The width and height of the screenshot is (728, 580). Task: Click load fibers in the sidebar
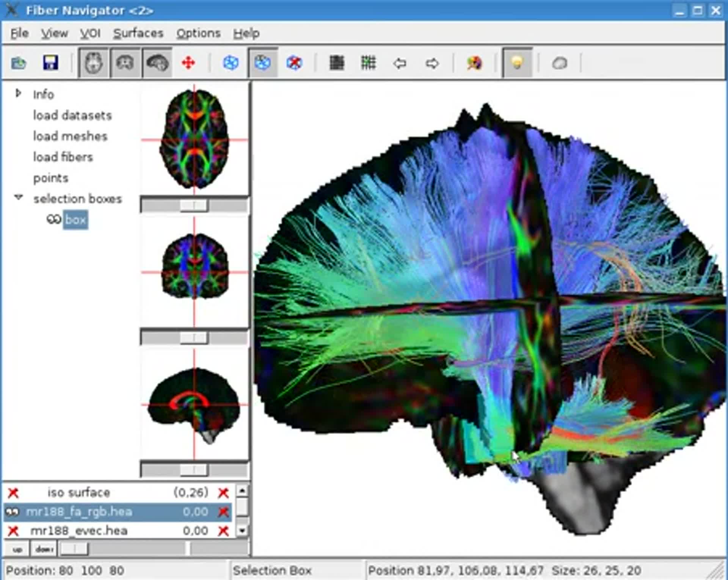point(63,157)
